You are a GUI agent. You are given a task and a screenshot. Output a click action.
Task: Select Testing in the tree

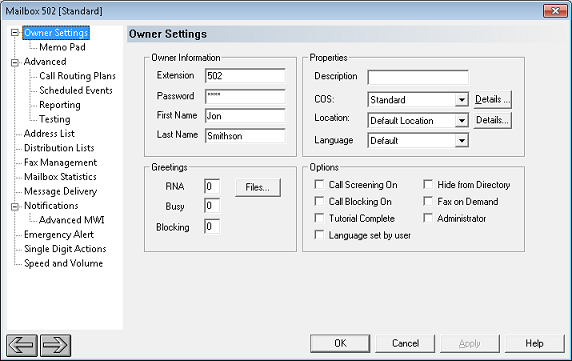click(x=55, y=119)
